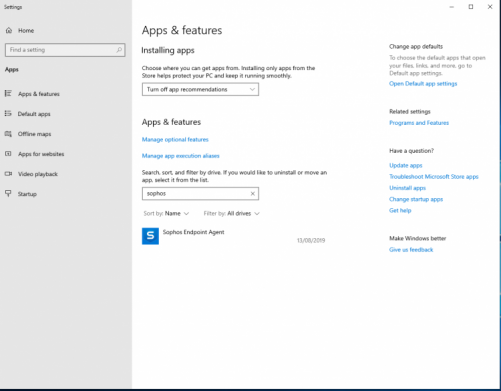The width and height of the screenshot is (501, 391).
Task: Click the 13/08/2019 install date
Action: (311, 240)
